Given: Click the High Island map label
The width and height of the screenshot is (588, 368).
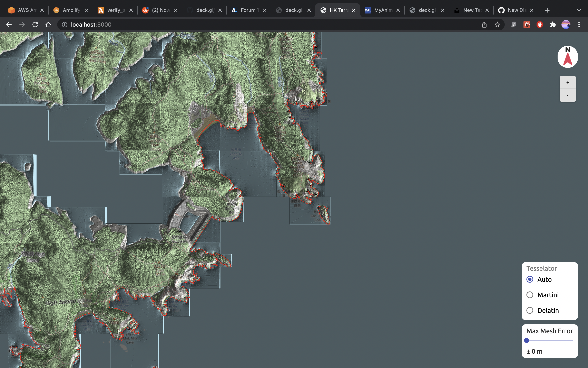Looking at the screenshot, I should 61,302.
